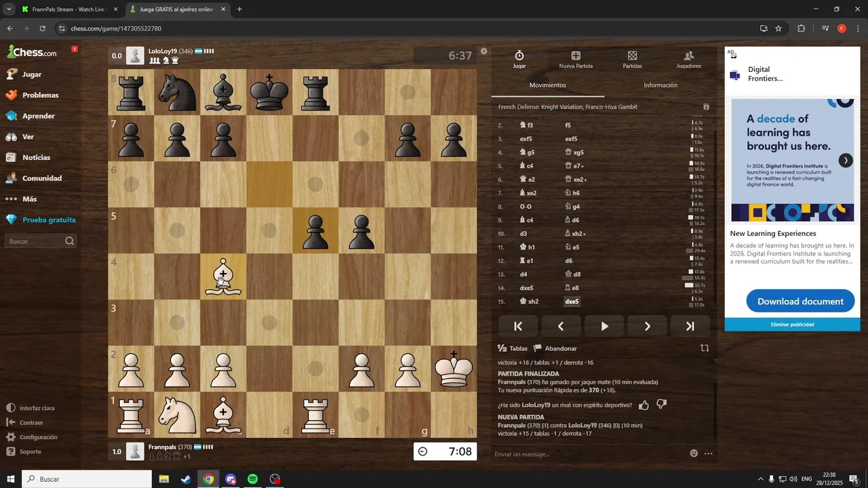Go to next move
868x488 pixels.
[647, 326]
